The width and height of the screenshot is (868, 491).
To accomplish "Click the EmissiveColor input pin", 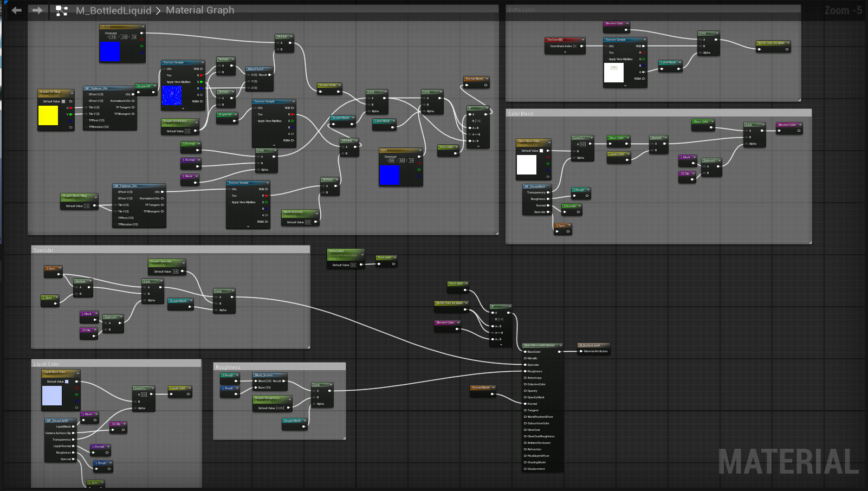I will click(x=526, y=384).
